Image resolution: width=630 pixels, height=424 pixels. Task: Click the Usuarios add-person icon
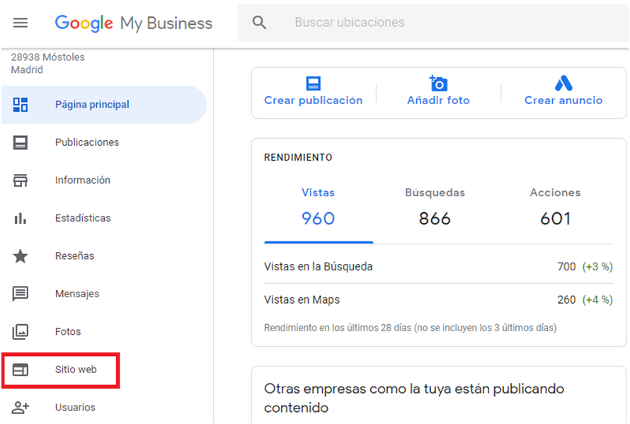[x=20, y=408]
